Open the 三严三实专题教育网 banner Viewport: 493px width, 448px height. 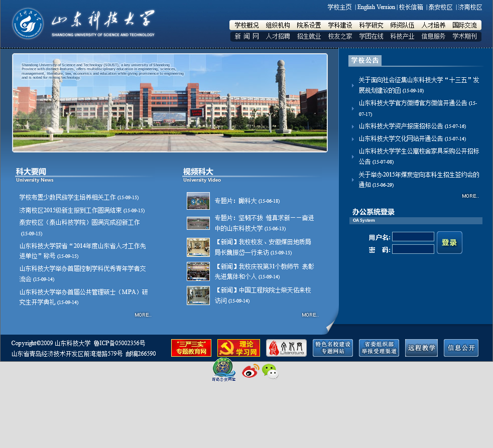[x=191, y=348]
